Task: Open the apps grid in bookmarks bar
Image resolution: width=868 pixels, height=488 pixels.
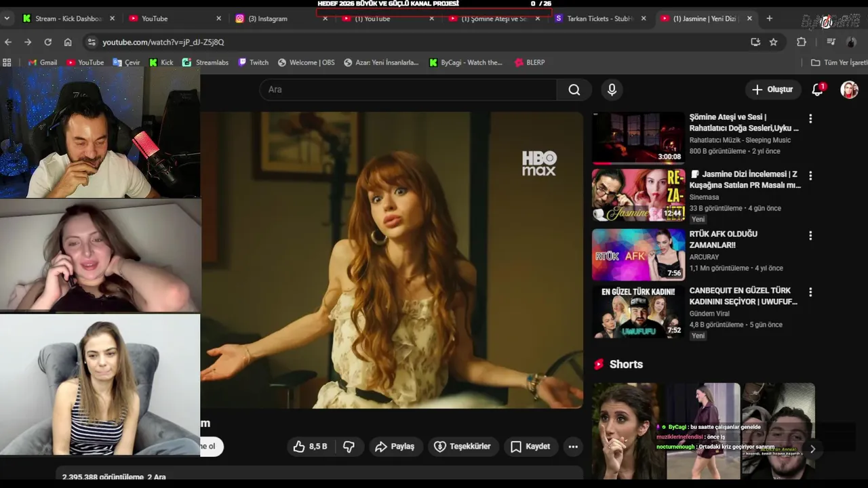Action: click(7, 62)
